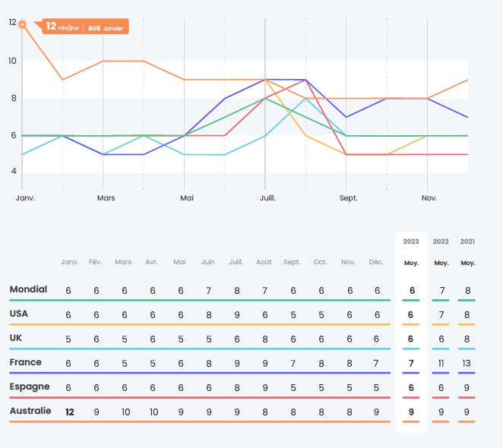503x448 pixels.
Task: Click the Déc. table column header
Action: [x=376, y=262]
